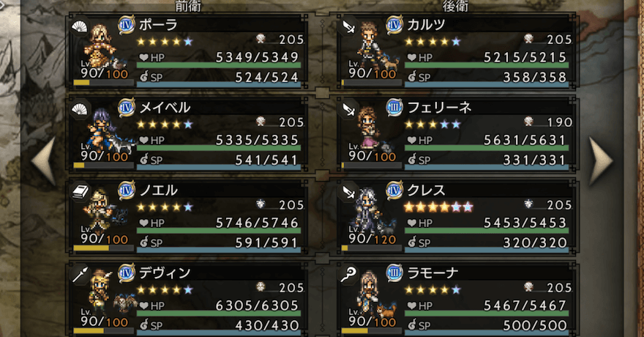
Task: Click the sword job icon beside カルツ
Action: 348,27
